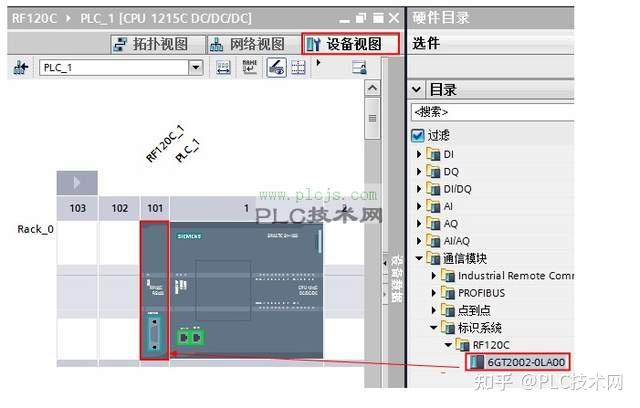The height and width of the screenshot is (408, 640).
Task: Click the RS232 connector on RF120C module
Action: (x=154, y=333)
